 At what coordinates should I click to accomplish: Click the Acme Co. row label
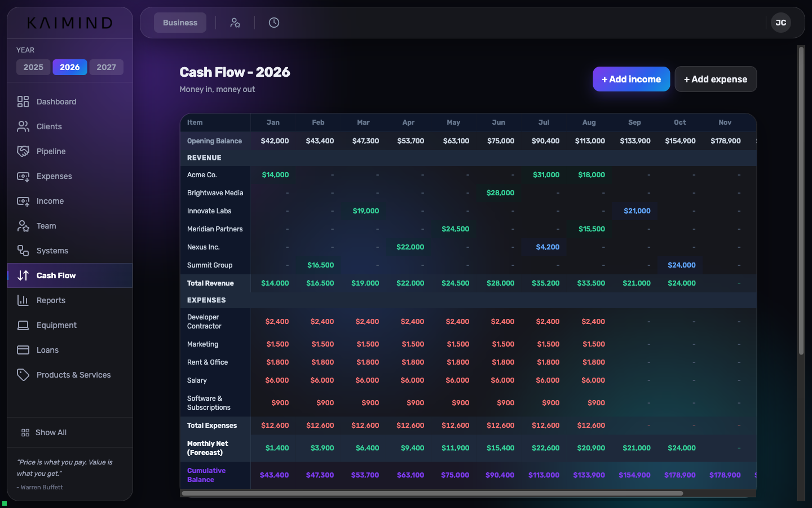202,175
